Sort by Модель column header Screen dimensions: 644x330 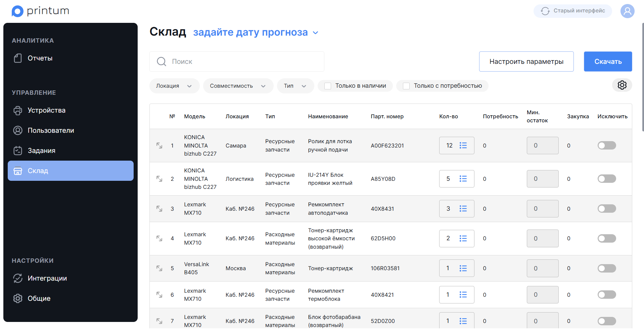click(x=194, y=116)
